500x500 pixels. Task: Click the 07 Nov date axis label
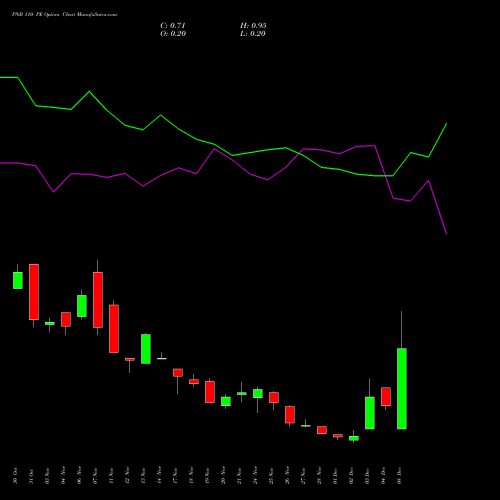coord(96,476)
